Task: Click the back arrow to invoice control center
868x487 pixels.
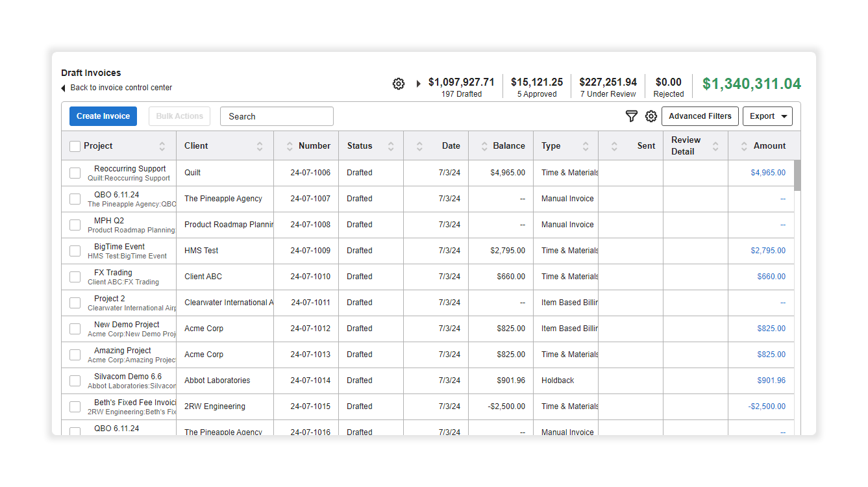Action: tap(64, 88)
